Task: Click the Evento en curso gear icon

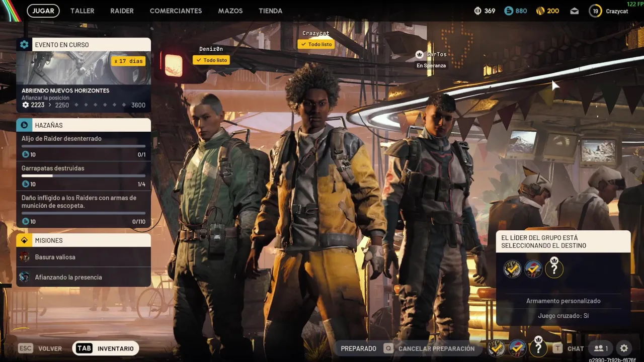Action: [24, 45]
